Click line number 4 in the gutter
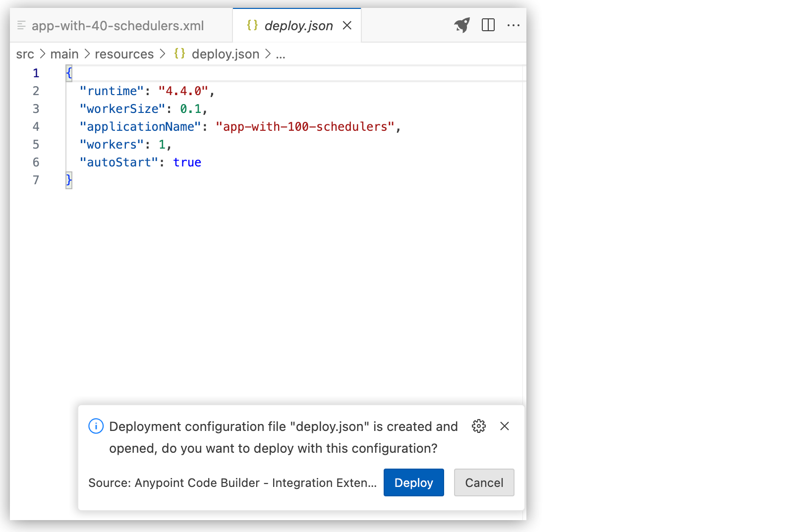The width and height of the screenshot is (802, 532). pos(36,126)
